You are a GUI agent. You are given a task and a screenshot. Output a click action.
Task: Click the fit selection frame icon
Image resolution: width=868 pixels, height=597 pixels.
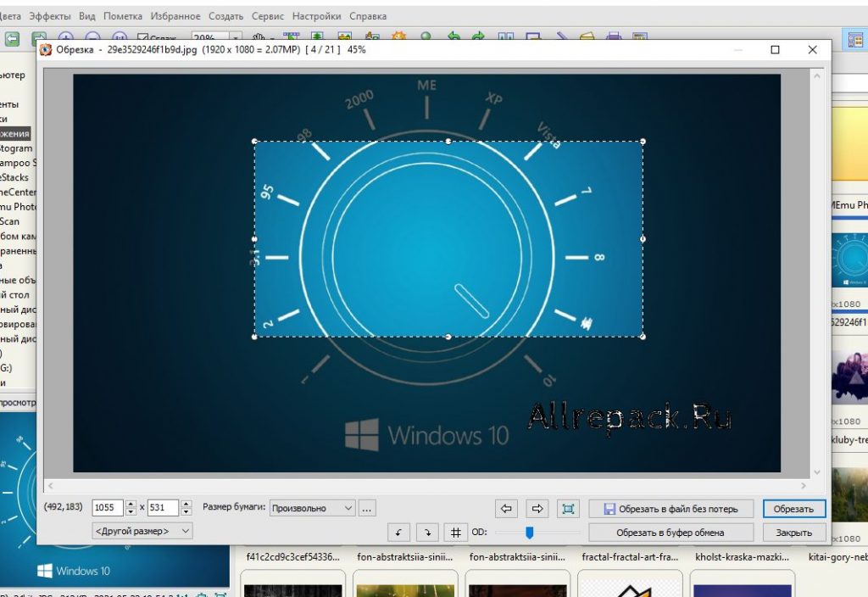pos(568,509)
